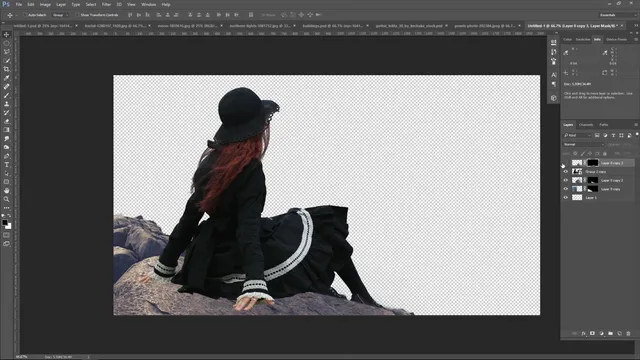This screenshot has width=640, height=360.
Task: Click Create new adjustment layer icon
Action: (x=601, y=333)
